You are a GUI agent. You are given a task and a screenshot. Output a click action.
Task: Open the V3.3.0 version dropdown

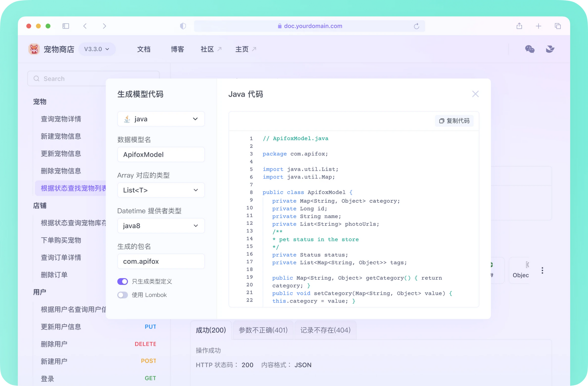click(x=97, y=49)
